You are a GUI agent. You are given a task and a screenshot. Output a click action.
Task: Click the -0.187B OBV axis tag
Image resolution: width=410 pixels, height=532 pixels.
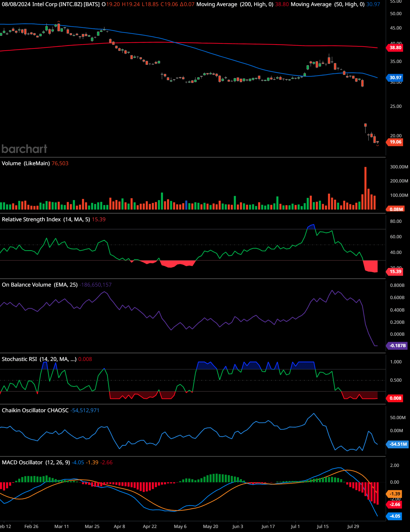point(397,346)
